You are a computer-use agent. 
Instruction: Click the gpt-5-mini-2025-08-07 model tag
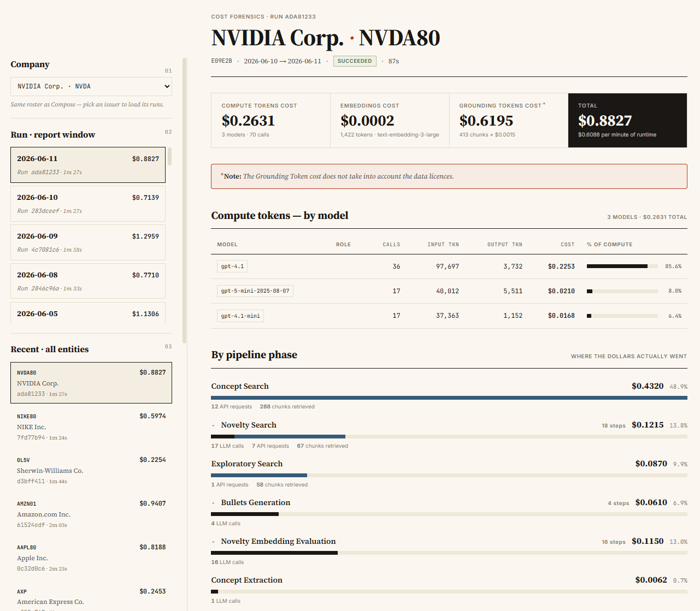pos(255,291)
